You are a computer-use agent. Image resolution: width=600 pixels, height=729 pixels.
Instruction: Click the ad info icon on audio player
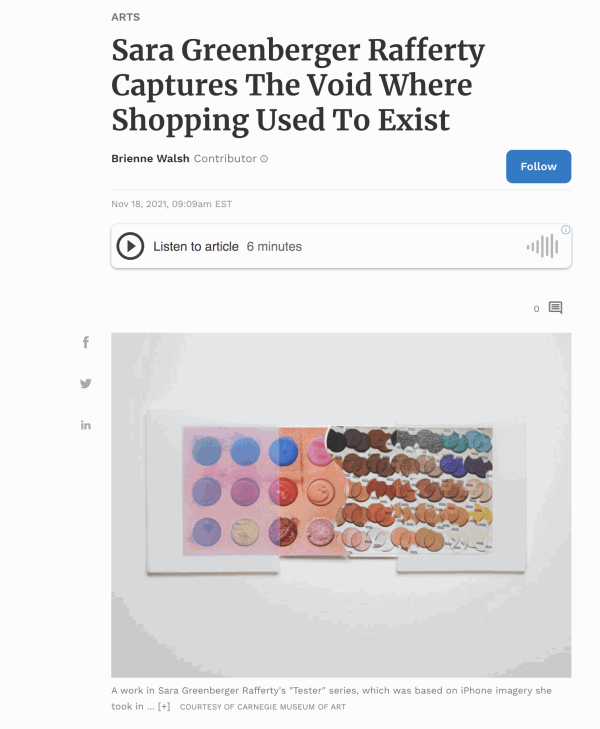pos(566,230)
